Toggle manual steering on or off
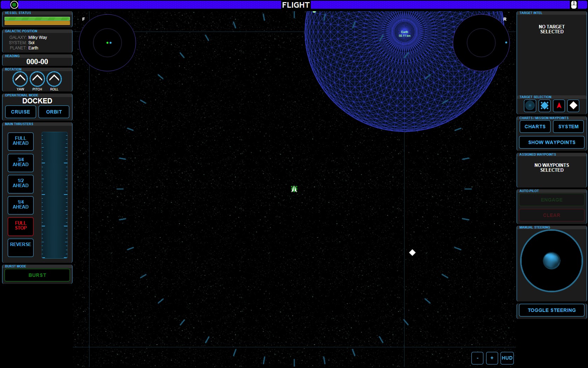Screen dimensions: 588x368 (551, 310)
